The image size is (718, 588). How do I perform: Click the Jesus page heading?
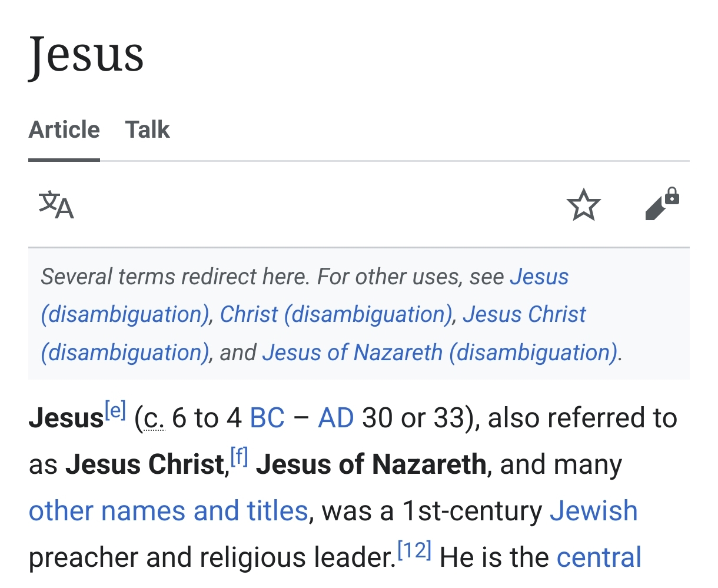point(86,55)
